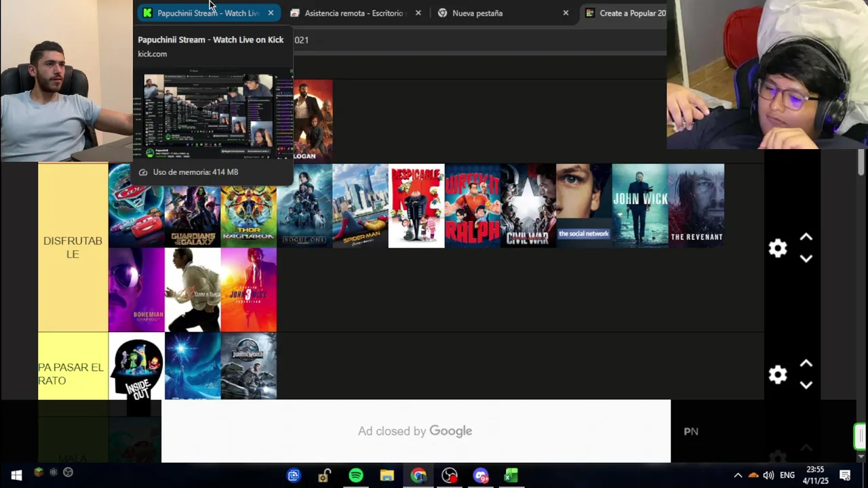The height and width of the screenshot is (488, 868).
Task: Open the notification center icon
Action: (845, 475)
